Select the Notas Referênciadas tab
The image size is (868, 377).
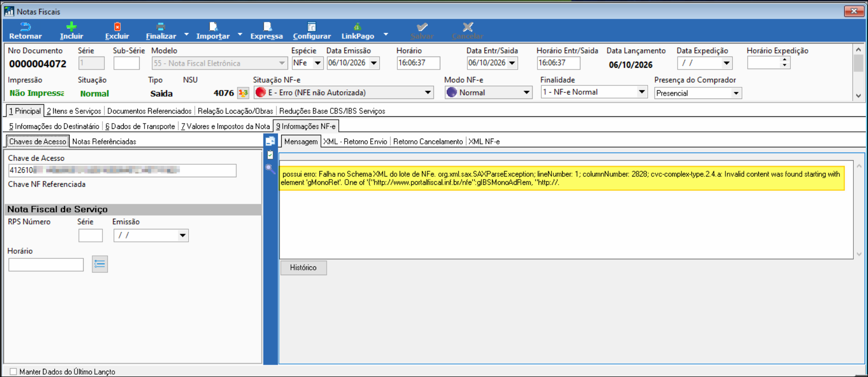[104, 141]
